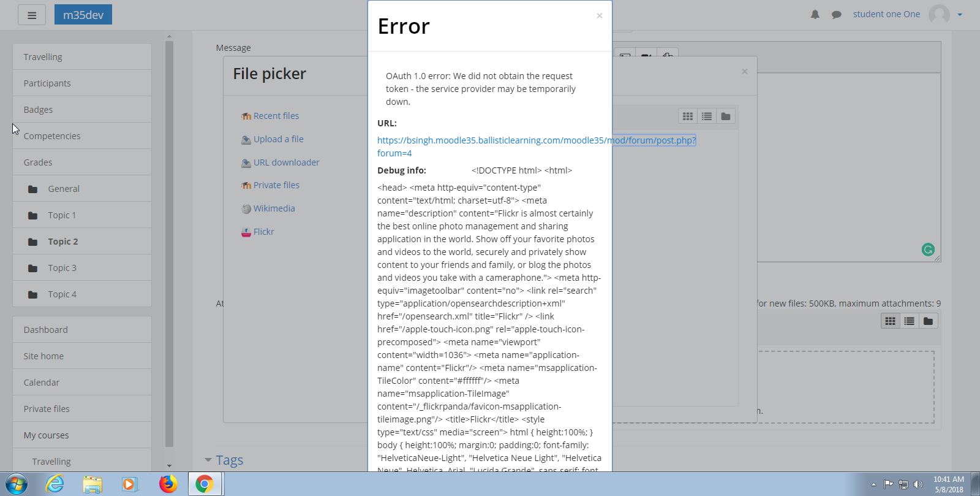Viewport: 980px width, 496px height.
Task: Launch Internet Explorer from taskbar
Action: tap(55, 484)
